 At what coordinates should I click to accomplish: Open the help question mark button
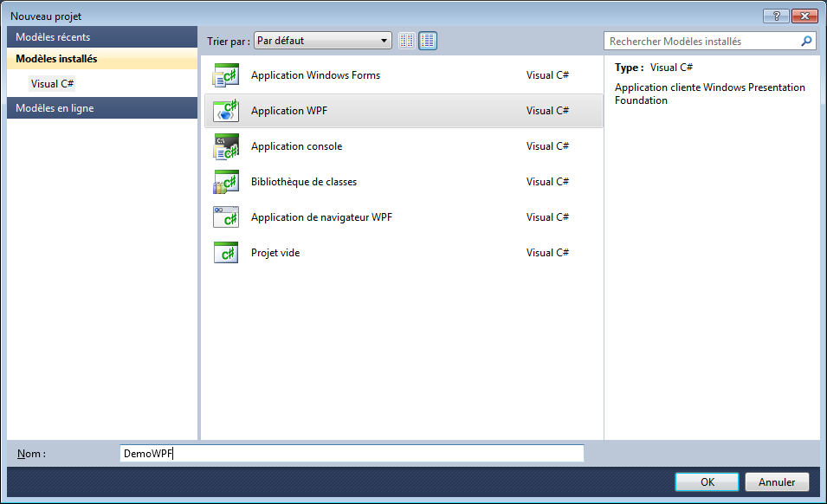click(776, 16)
